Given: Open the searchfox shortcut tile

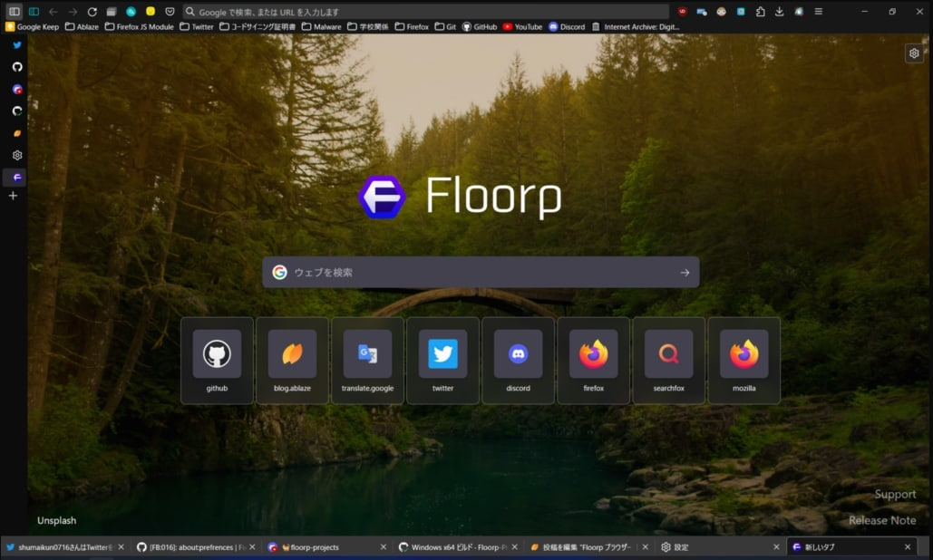Looking at the screenshot, I should (x=668, y=360).
